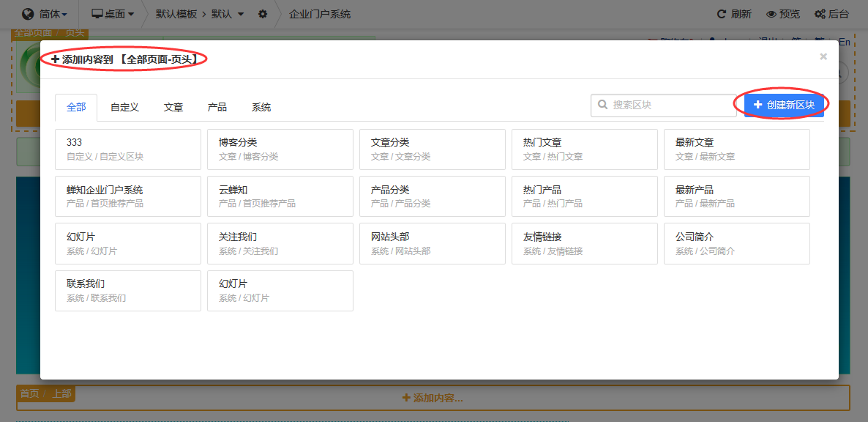This screenshot has height=422, width=868.
Task: Click the refresh icon in top bar
Action: (722, 14)
